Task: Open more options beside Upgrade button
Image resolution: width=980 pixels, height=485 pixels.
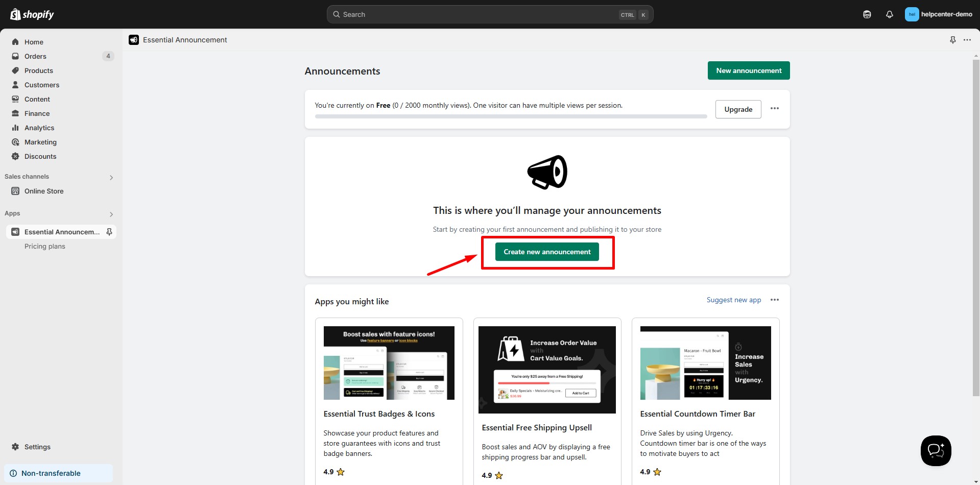Action: coord(774,108)
